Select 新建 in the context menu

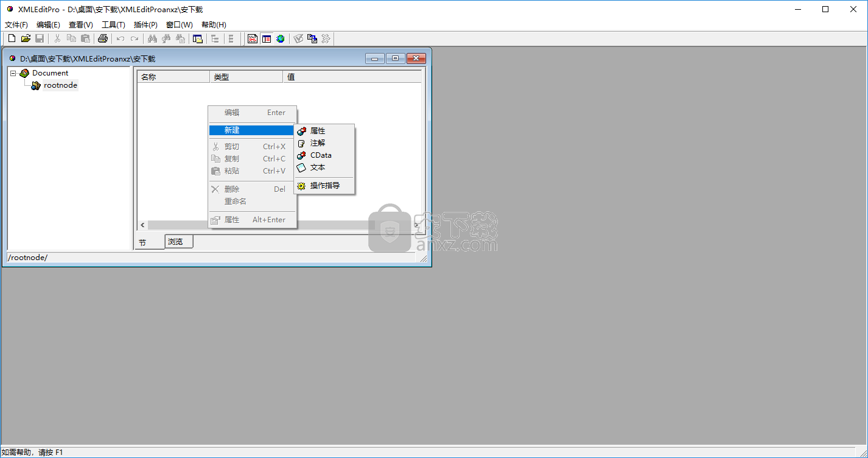pos(251,130)
